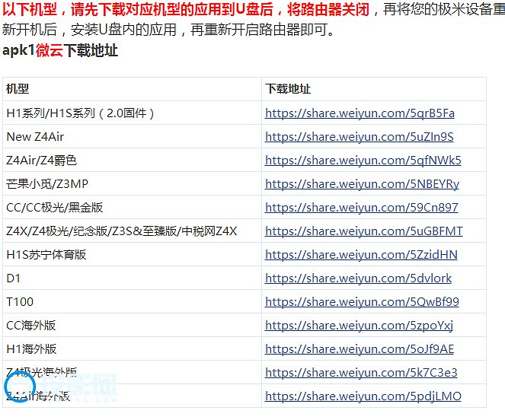The height and width of the screenshot is (420, 505).
Task: Open the Z4极光海外版 link 5k7C3e3
Action: [x=361, y=373]
